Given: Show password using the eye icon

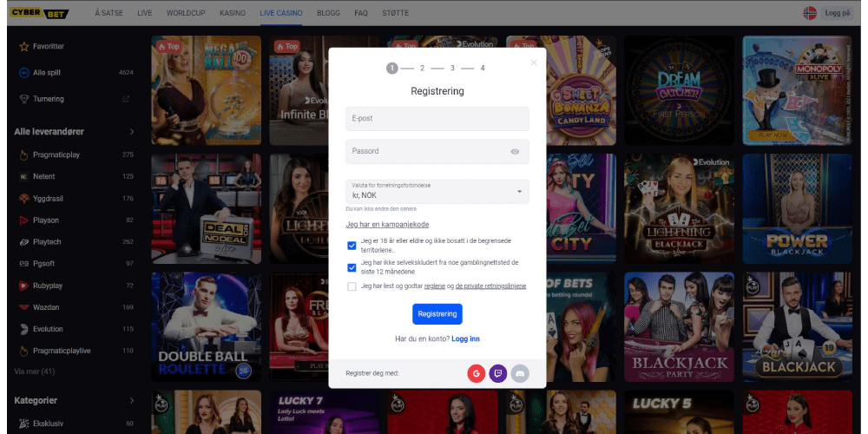Looking at the screenshot, I should coord(515,151).
